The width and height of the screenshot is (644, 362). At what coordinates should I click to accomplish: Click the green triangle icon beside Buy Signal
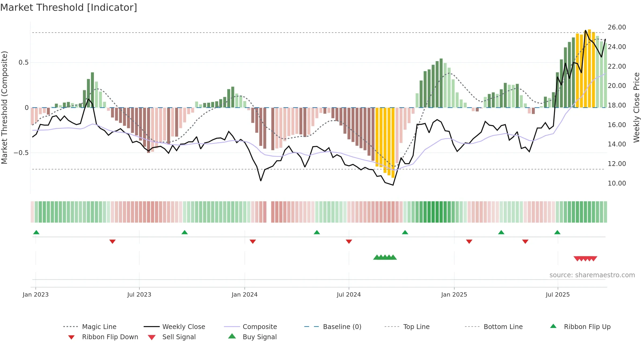coord(232,336)
